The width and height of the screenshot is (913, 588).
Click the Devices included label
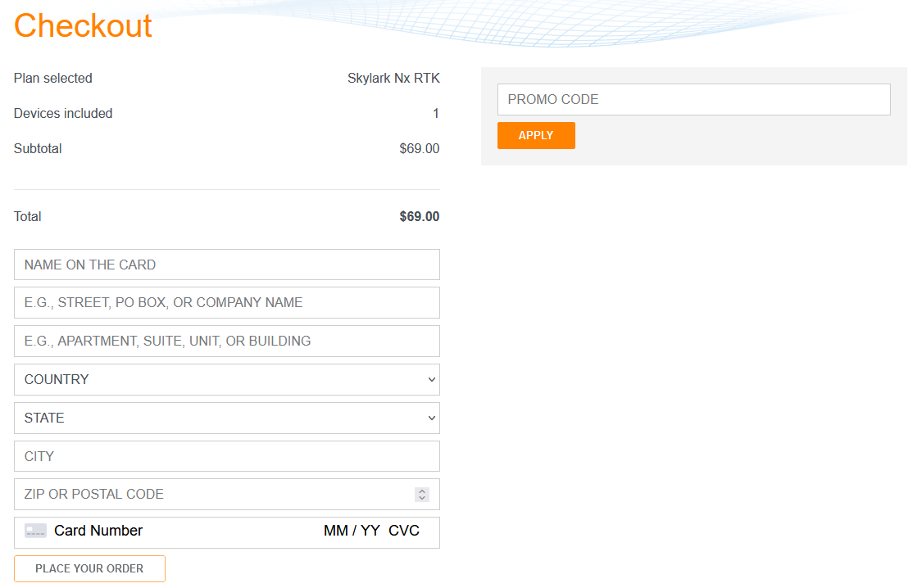click(x=63, y=113)
